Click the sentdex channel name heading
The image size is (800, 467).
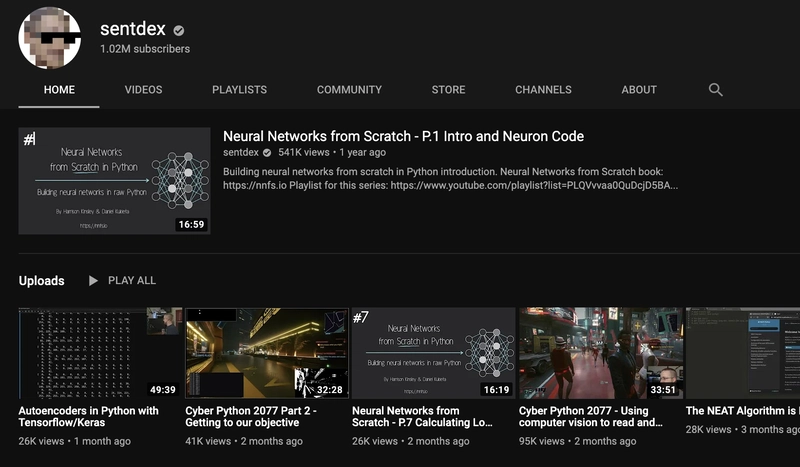(x=133, y=29)
